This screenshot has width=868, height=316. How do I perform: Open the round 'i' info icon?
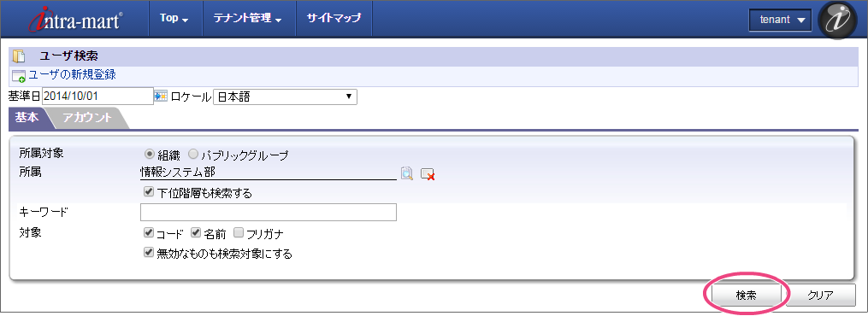pos(837,20)
